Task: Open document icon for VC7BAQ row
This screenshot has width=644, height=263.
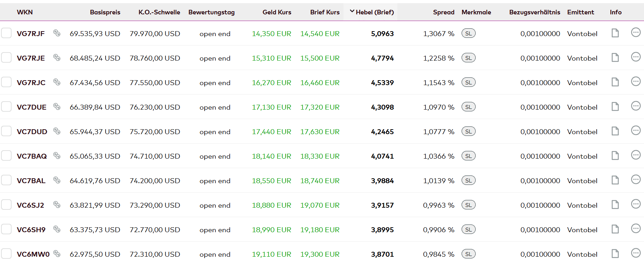Action: [x=615, y=155]
